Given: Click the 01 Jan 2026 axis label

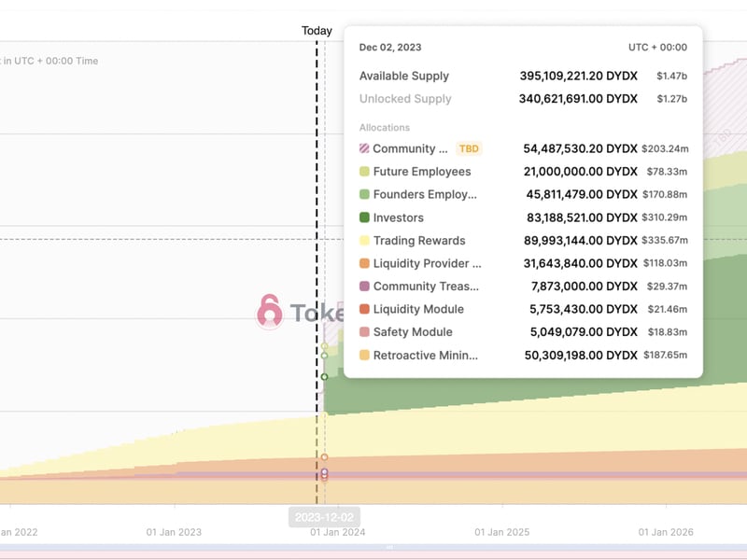Looking at the screenshot, I should tap(666, 532).
